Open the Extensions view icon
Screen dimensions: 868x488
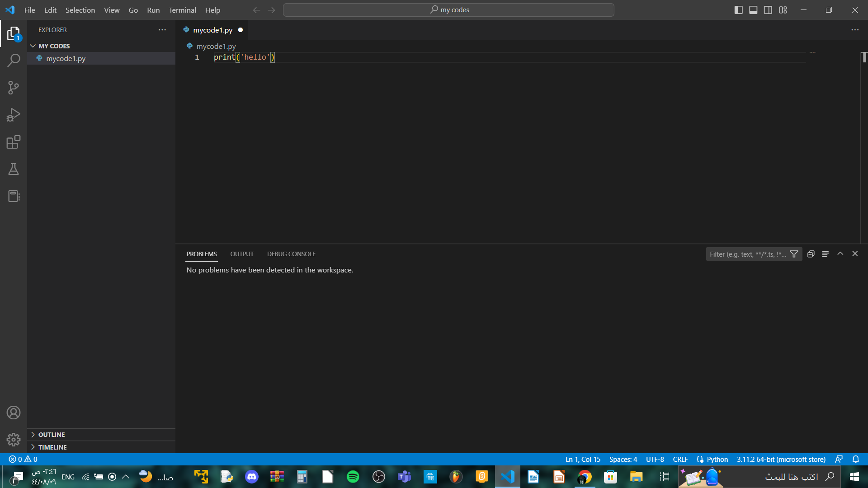(x=14, y=142)
